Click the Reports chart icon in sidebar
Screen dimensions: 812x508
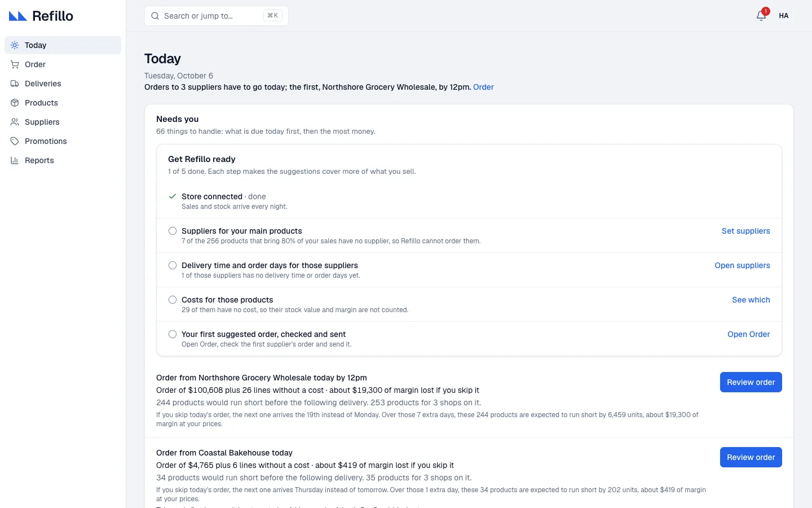[15, 160]
